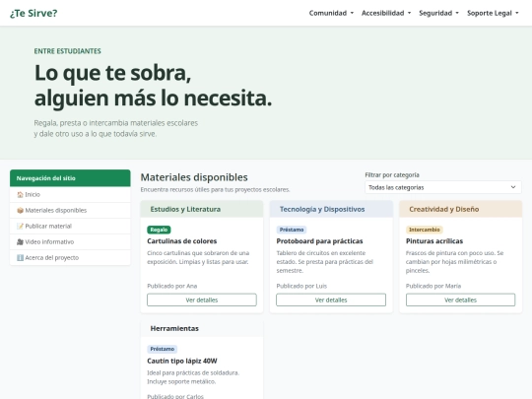Click the memo icon beside Publicar material
This screenshot has width=532, height=399.
coord(20,226)
